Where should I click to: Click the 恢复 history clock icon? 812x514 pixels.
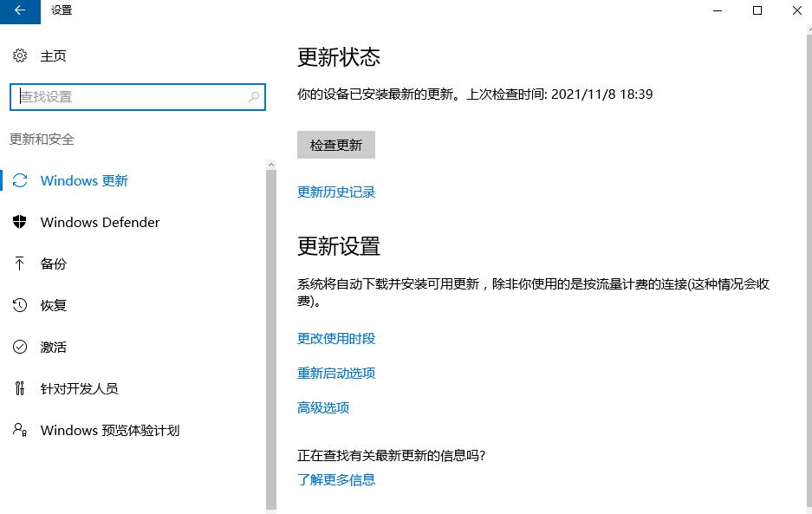tap(20, 305)
